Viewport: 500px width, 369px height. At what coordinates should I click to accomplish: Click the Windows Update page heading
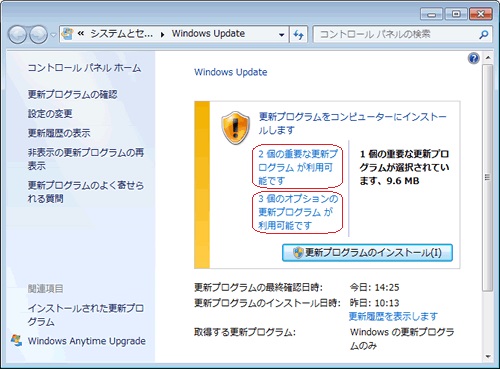tap(231, 72)
